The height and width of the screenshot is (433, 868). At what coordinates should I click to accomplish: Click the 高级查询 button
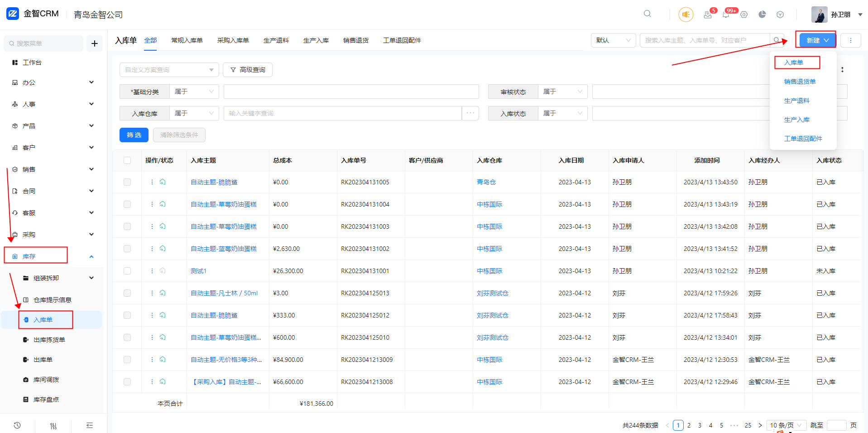point(248,70)
